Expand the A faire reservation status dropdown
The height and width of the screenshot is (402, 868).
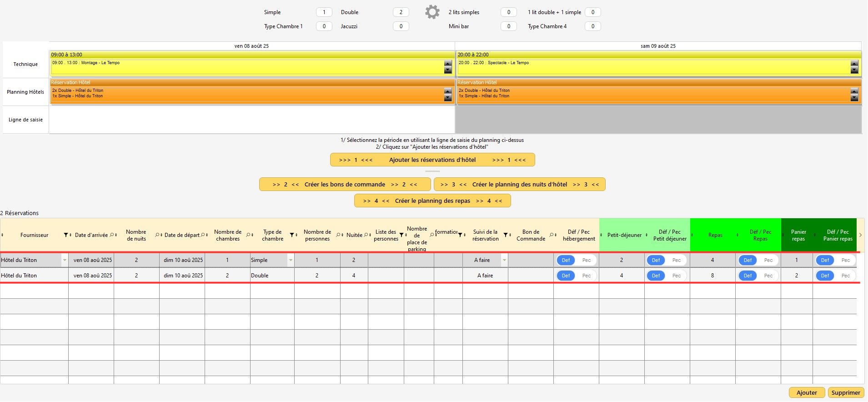tap(504, 260)
